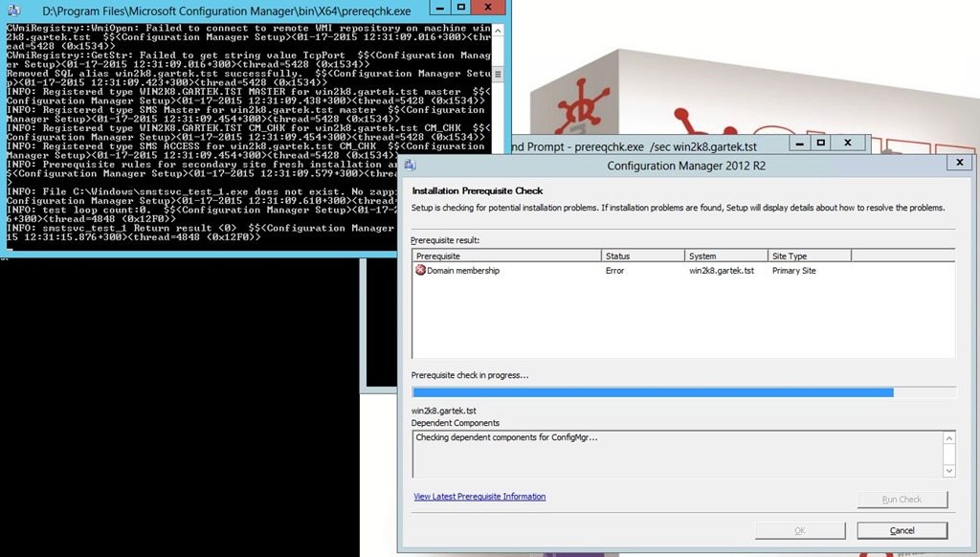Click the console window scrollbar thumb
Viewport: 980px width, 557px height.
[498, 74]
